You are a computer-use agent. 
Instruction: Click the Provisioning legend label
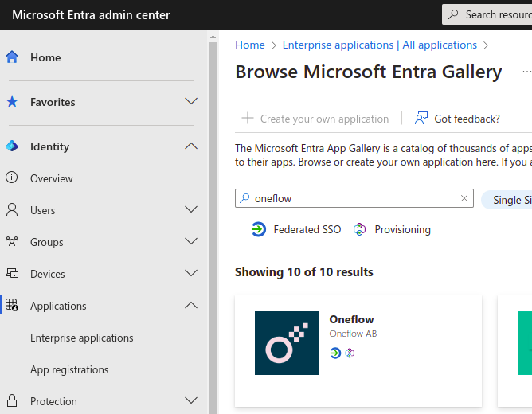pos(402,229)
